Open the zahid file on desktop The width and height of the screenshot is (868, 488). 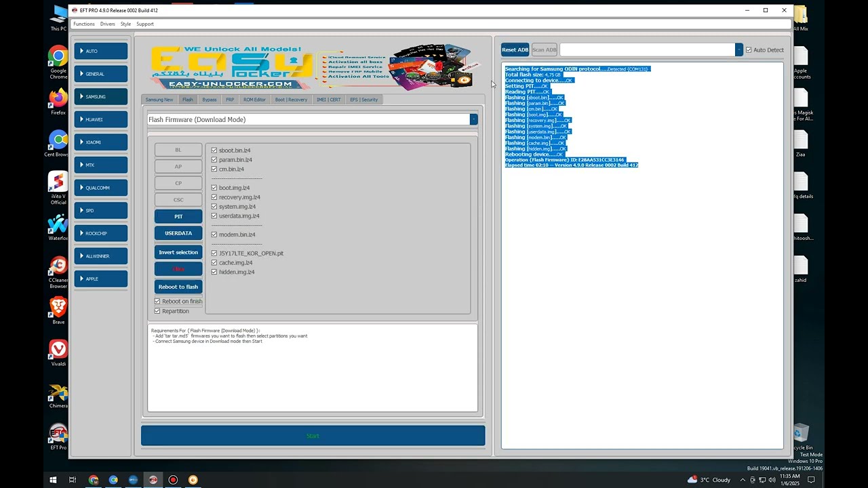[801, 269]
